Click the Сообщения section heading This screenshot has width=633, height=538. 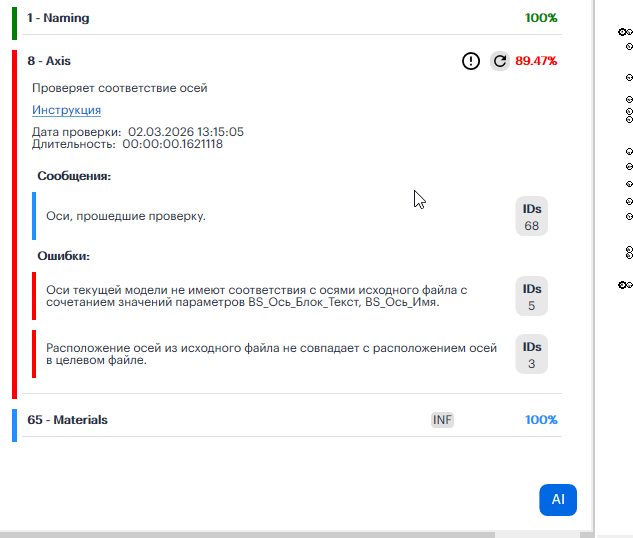[73, 176]
